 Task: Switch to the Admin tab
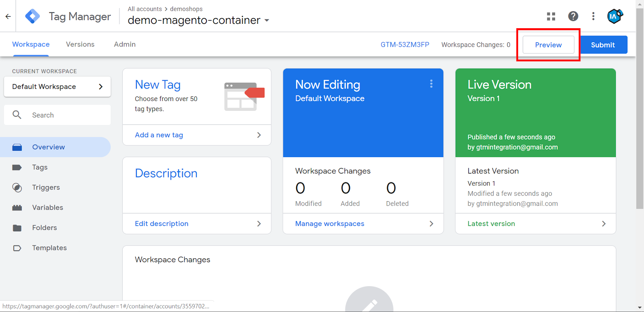pos(125,44)
